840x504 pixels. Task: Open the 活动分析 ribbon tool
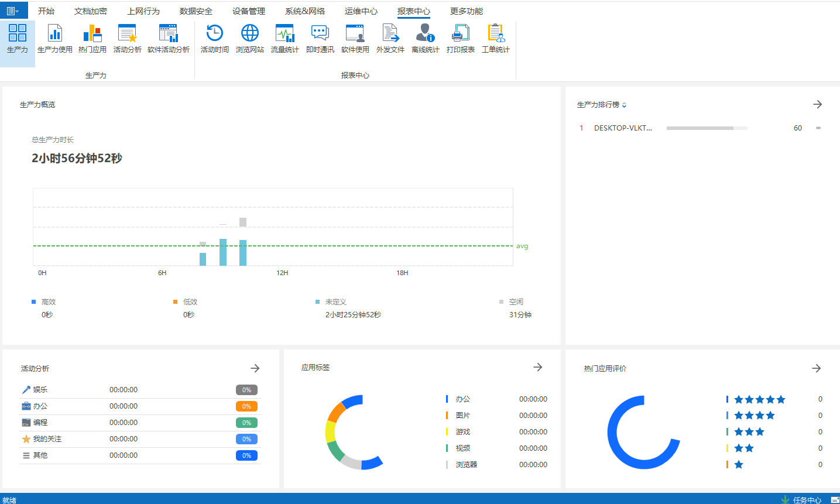(x=127, y=39)
